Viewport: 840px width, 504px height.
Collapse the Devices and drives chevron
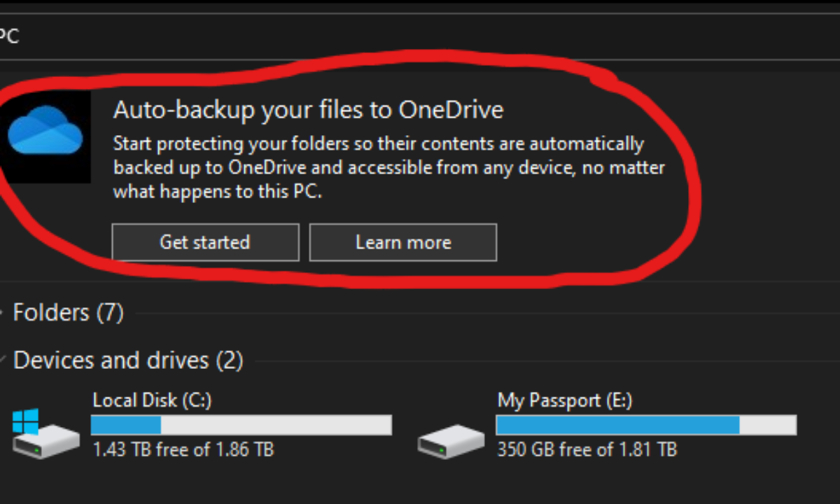pyautogui.click(x=4, y=361)
